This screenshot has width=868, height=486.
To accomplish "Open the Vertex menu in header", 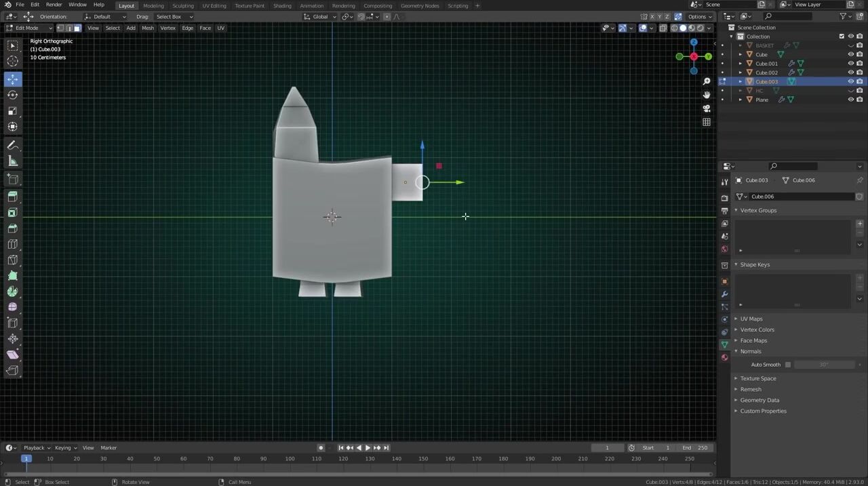I will [x=167, y=28].
